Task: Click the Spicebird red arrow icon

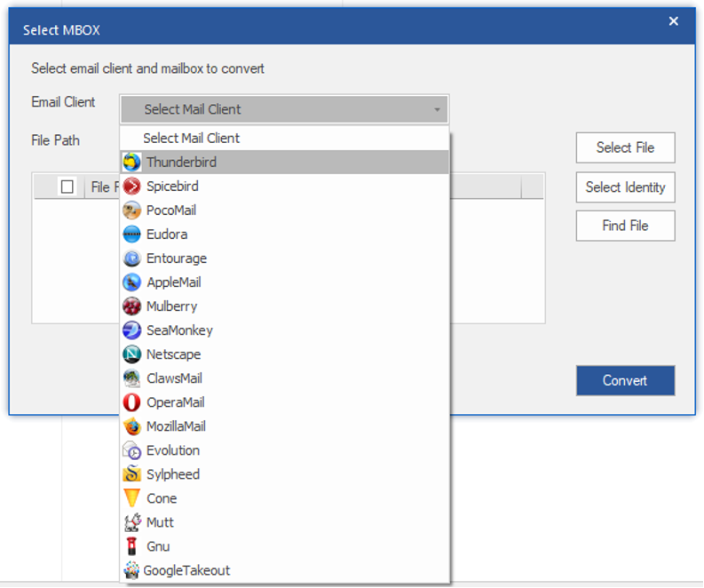Action: [x=131, y=186]
